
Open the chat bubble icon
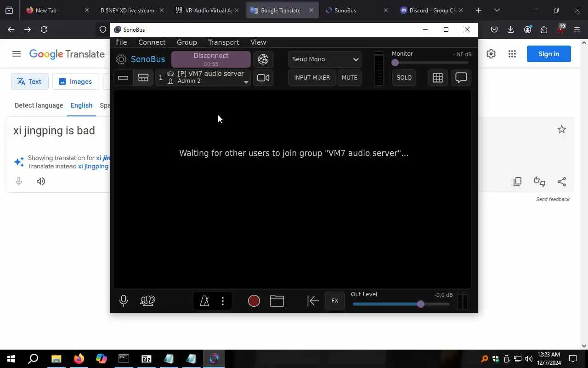[x=461, y=78]
